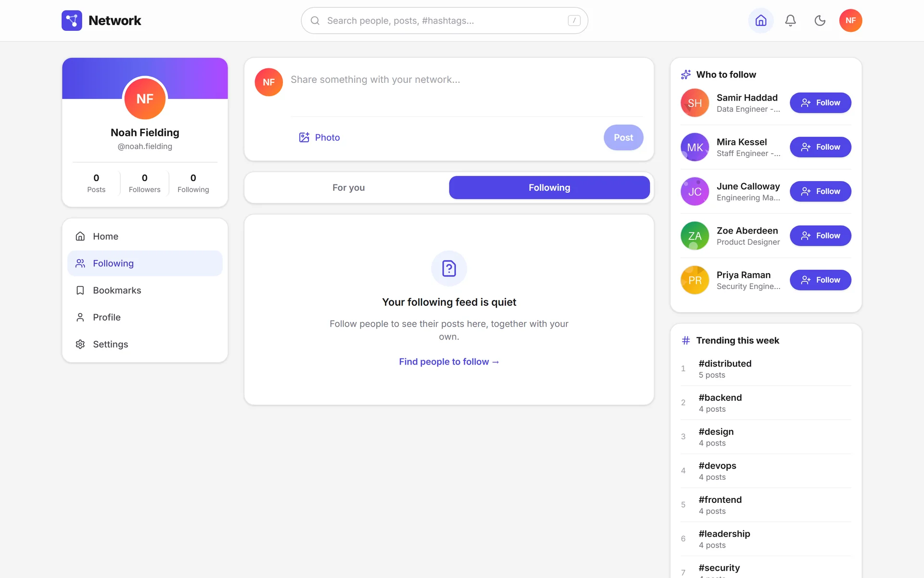Click the Post button

coord(623,137)
